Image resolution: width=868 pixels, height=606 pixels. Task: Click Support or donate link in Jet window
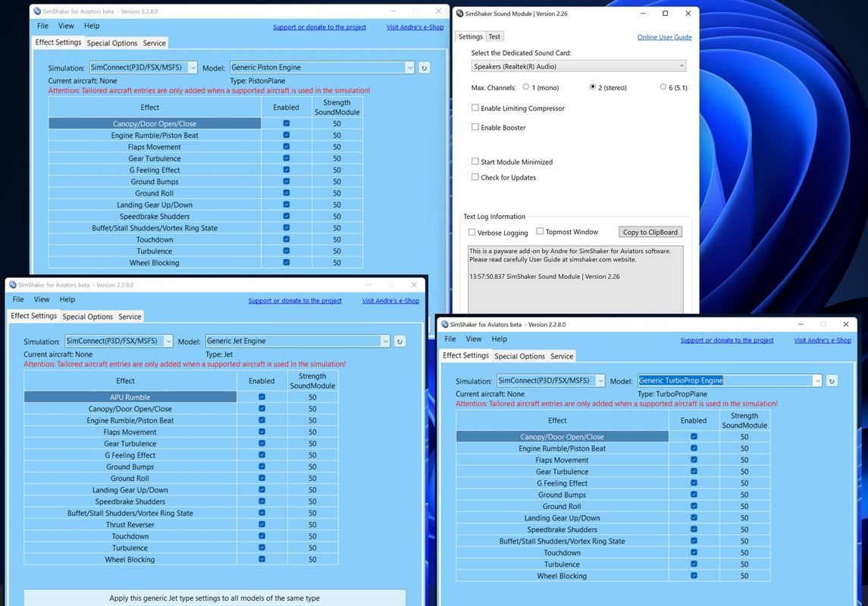pyautogui.click(x=295, y=301)
